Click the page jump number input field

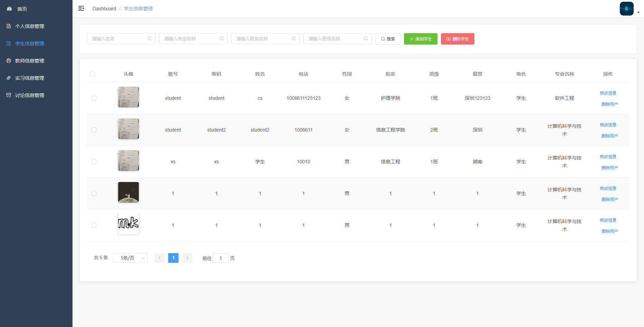click(x=221, y=258)
